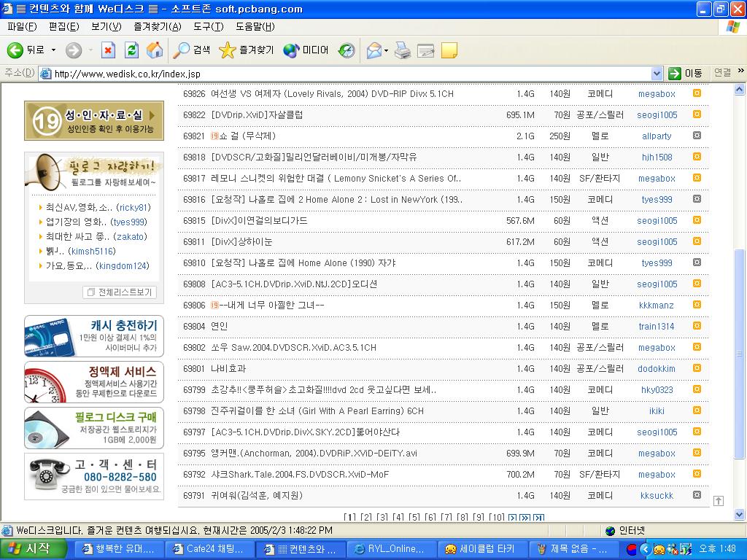Image resolution: width=747 pixels, height=560 pixels.
Task: Open the Media (미디어) toolbar button
Action: [306, 50]
